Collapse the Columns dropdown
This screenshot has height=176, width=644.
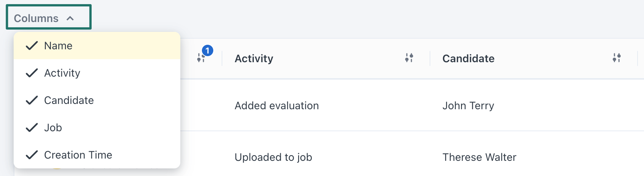(x=48, y=17)
